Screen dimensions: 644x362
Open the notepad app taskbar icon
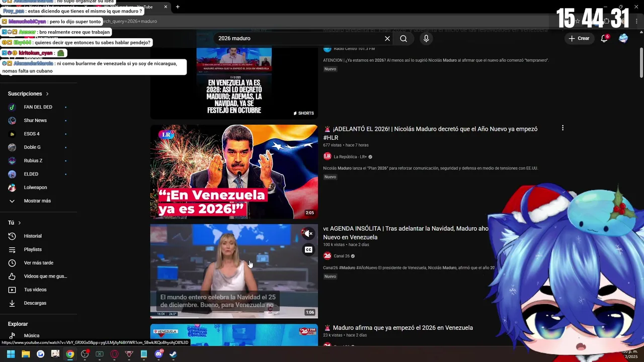(x=144, y=354)
